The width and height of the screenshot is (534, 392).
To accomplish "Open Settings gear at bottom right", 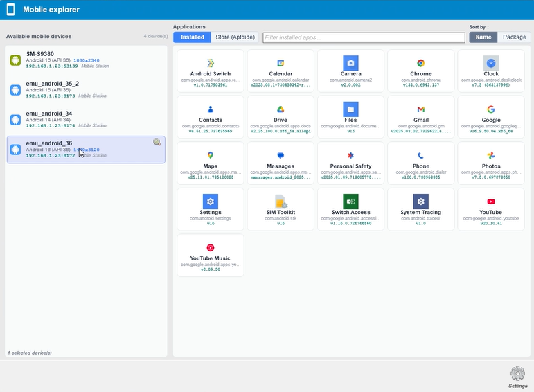I will click(x=517, y=374).
